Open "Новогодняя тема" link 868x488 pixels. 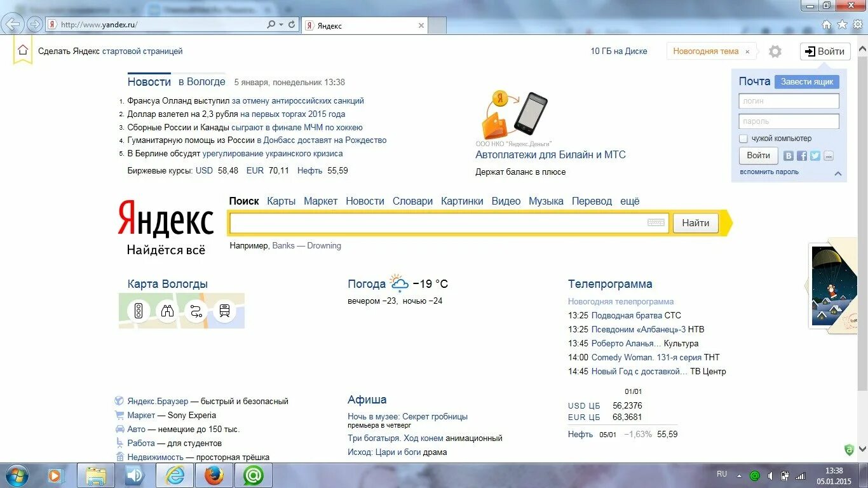point(706,51)
